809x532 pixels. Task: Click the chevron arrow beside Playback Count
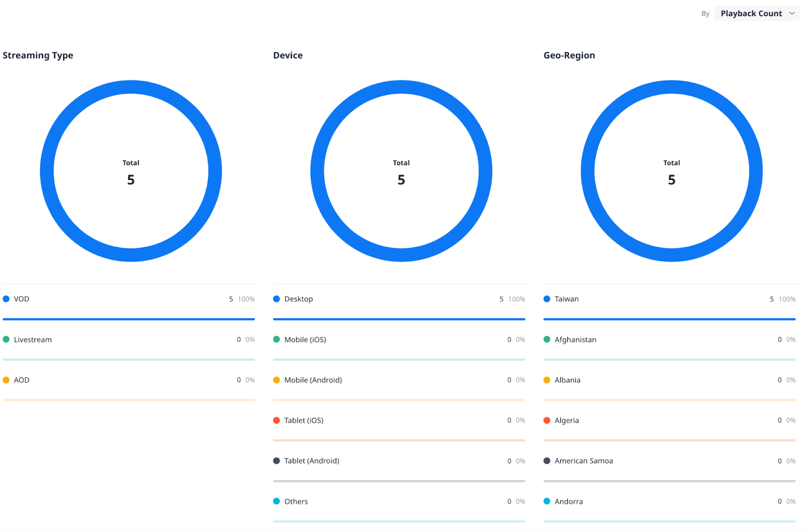[x=792, y=14]
